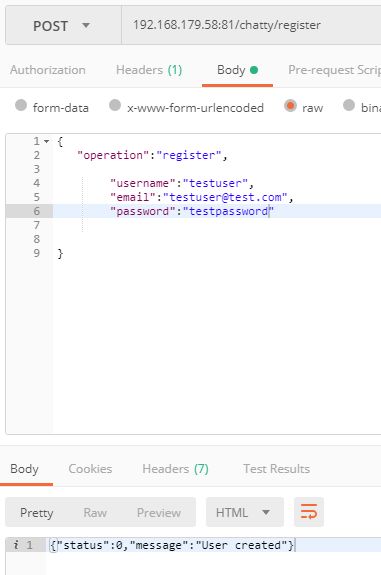
Task: Click the "password":"testpassword" line
Action: [x=192, y=211]
